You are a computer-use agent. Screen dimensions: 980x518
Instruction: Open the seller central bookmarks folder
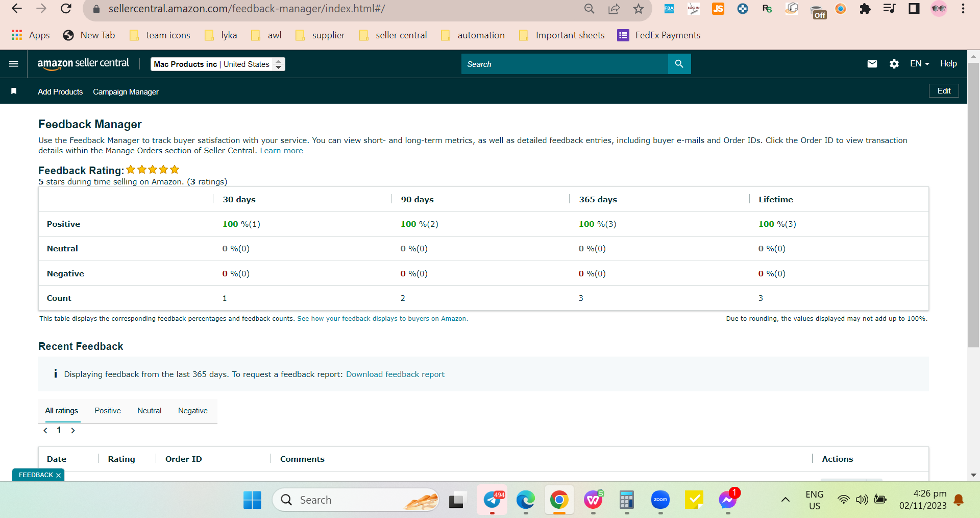coord(393,35)
